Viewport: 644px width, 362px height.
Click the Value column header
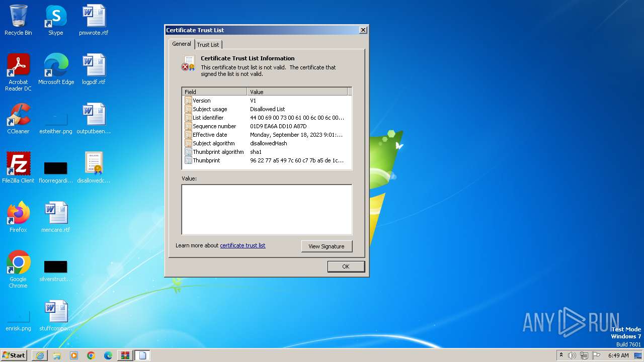297,92
